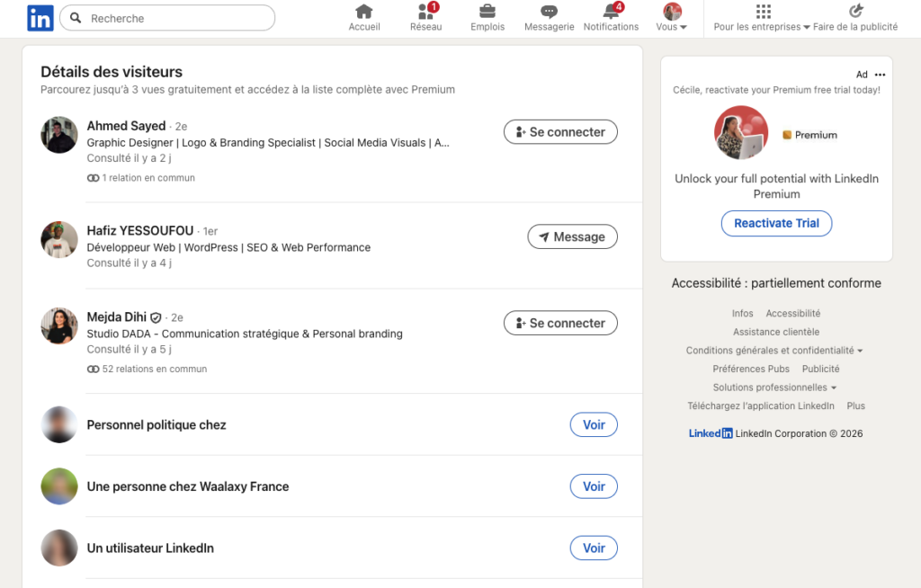Click the Emplois briefcase icon
The height and width of the screenshot is (588, 921).
(487, 13)
